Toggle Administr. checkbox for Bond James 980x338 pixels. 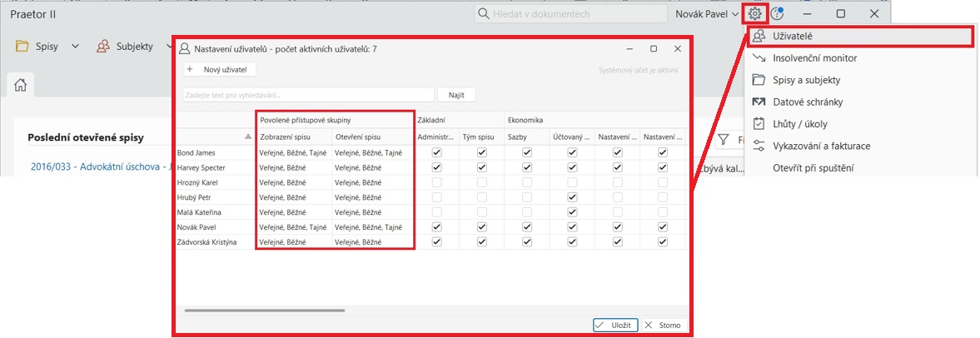(437, 152)
